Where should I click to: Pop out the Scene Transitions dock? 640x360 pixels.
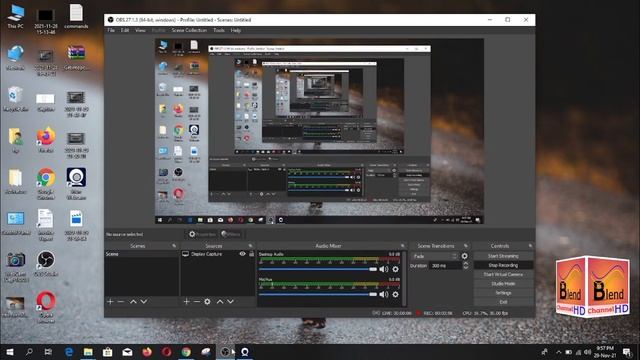466,246
